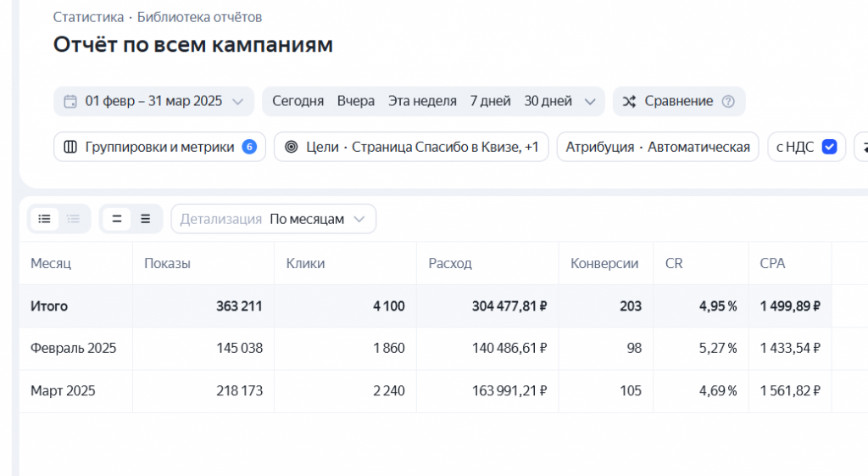This screenshot has height=476, width=868.
Task: Choose the 7 дней period preset
Action: click(x=491, y=102)
